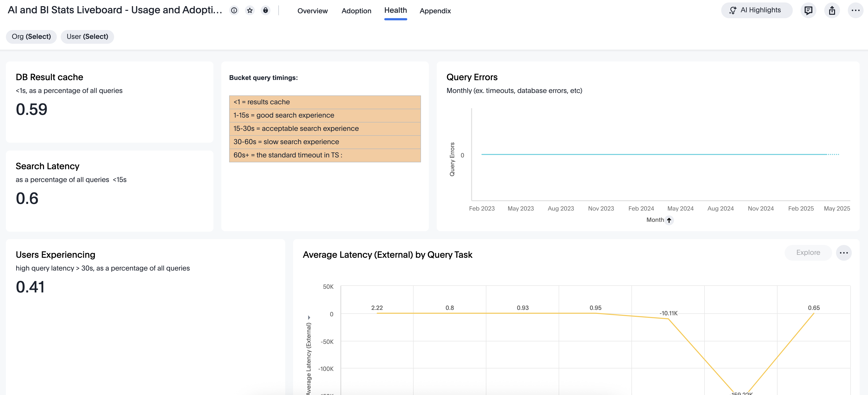Viewport: 868px width, 395px height.
Task: Click the Feb 2023 axis label
Action: [482, 209]
